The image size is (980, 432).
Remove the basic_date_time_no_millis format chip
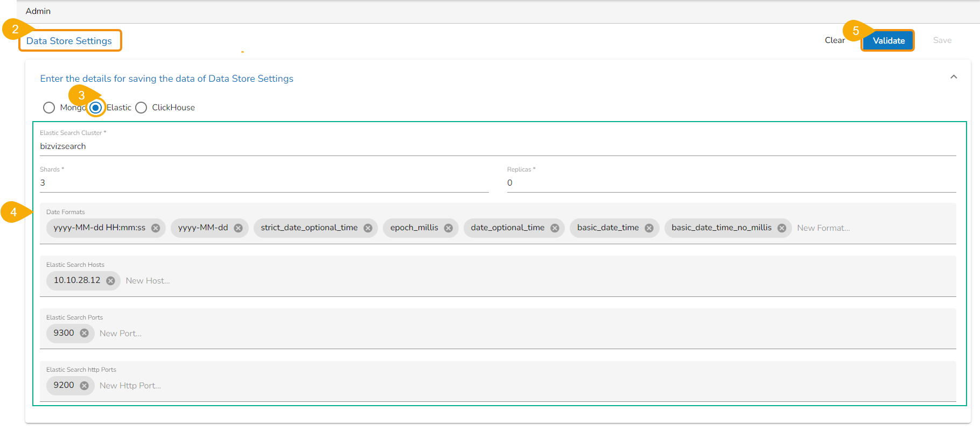pos(782,228)
